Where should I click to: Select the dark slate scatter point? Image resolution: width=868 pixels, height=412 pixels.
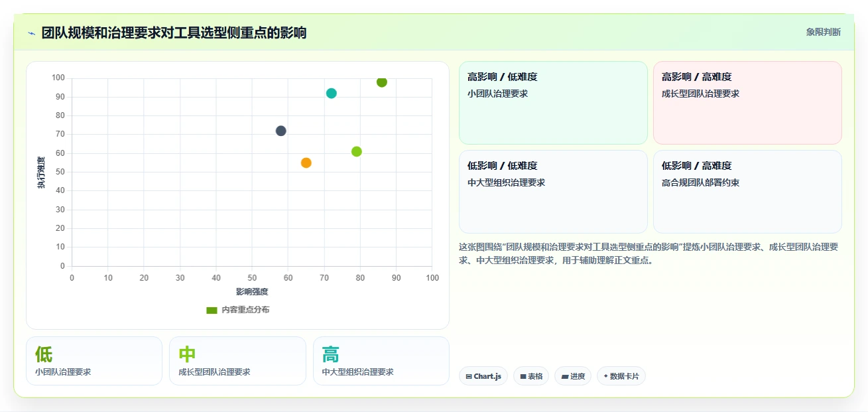coord(281,131)
